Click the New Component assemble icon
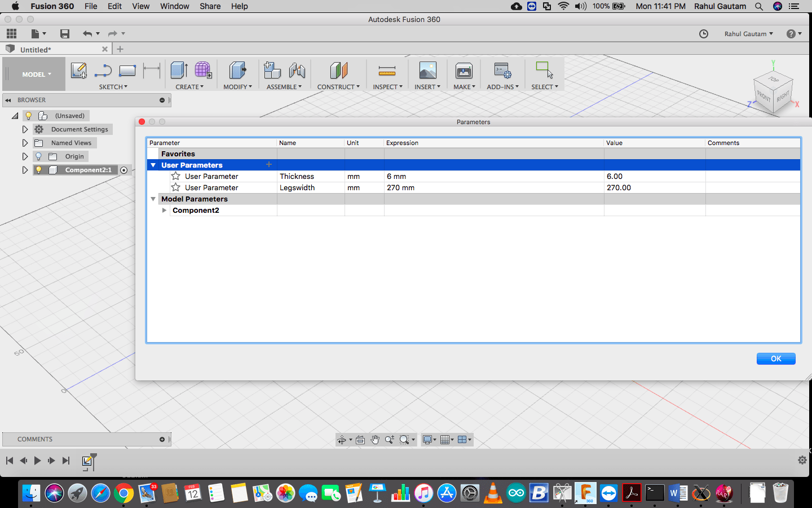This screenshot has height=508, width=812. 272,71
